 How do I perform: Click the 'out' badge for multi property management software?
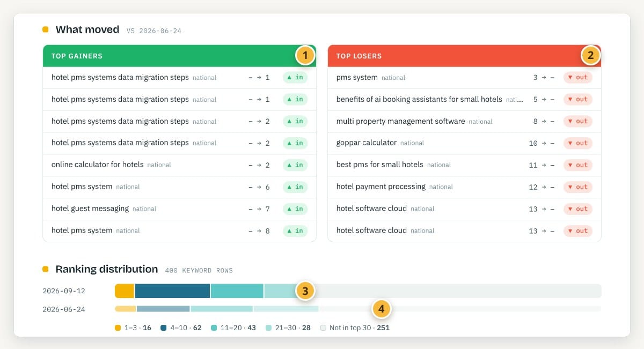point(578,121)
